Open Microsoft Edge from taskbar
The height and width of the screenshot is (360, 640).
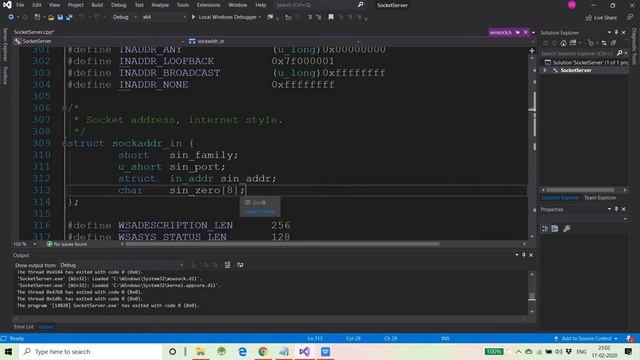(x=242, y=351)
